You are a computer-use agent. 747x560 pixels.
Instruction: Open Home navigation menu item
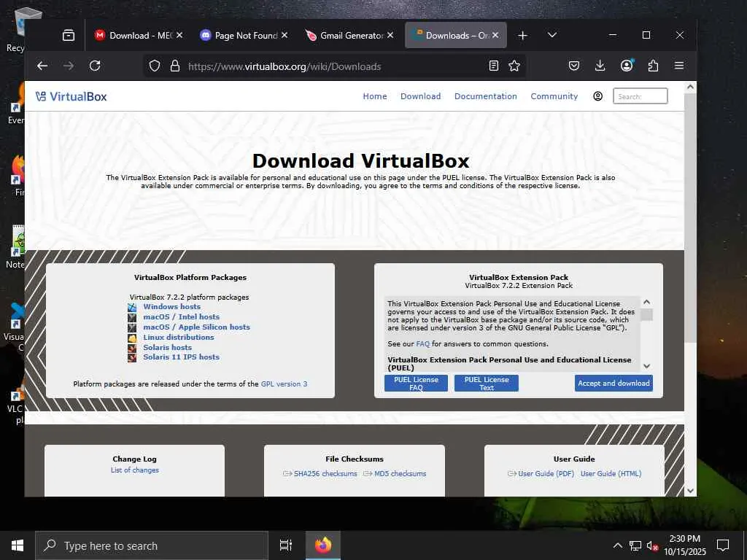pyautogui.click(x=375, y=96)
